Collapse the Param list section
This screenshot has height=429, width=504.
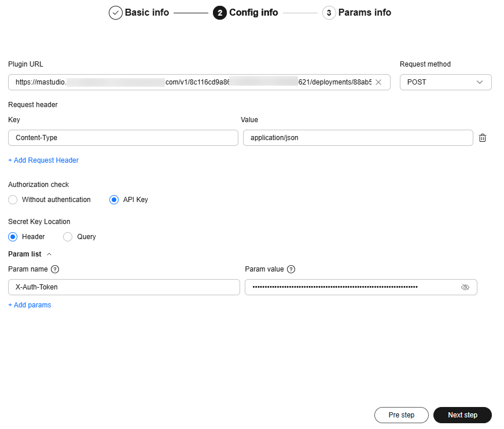pyautogui.click(x=49, y=254)
